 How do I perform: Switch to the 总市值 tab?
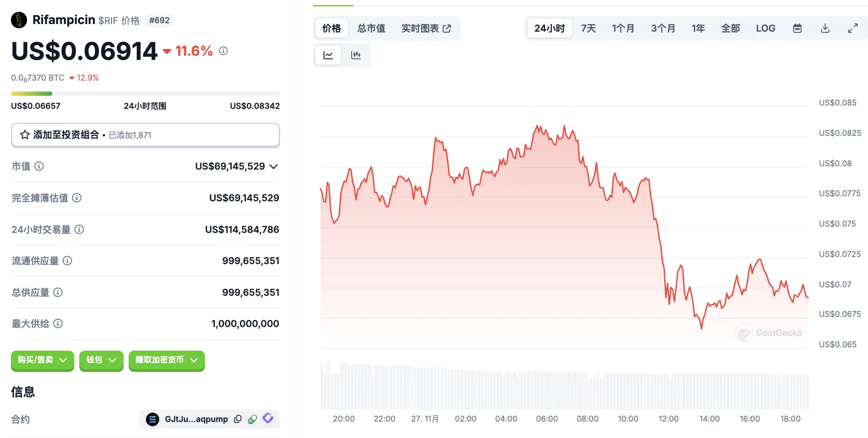(371, 28)
